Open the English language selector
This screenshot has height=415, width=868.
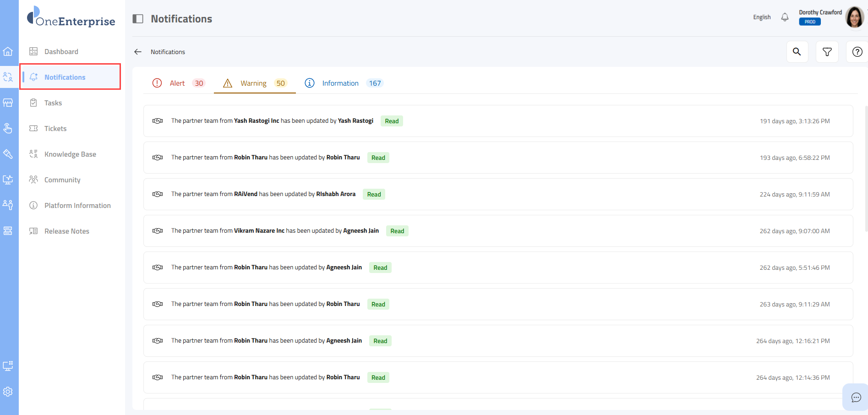click(762, 17)
